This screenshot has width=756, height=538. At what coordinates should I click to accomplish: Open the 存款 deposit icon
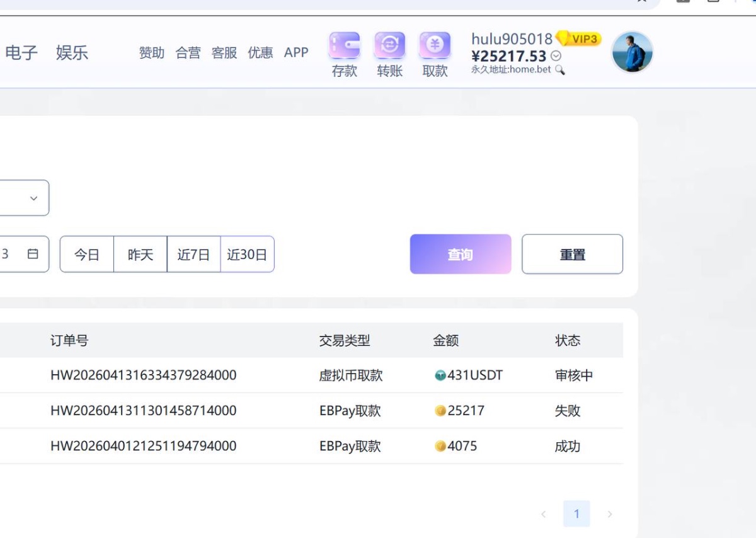(x=344, y=46)
